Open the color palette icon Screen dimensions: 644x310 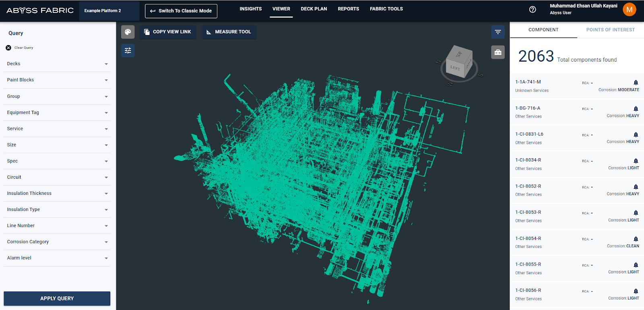[128, 32]
